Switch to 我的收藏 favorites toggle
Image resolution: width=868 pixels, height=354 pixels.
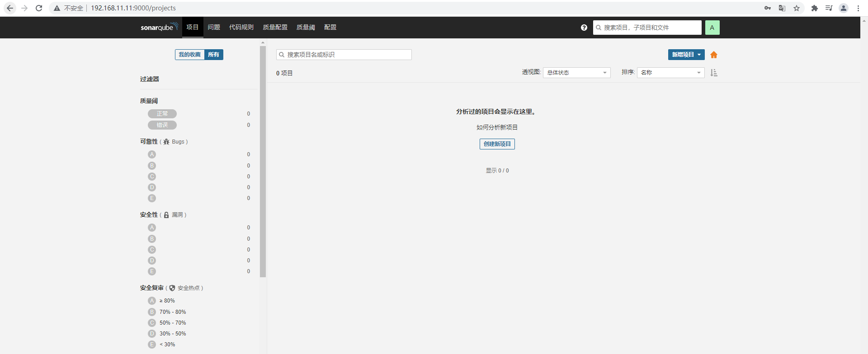[x=189, y=55]
